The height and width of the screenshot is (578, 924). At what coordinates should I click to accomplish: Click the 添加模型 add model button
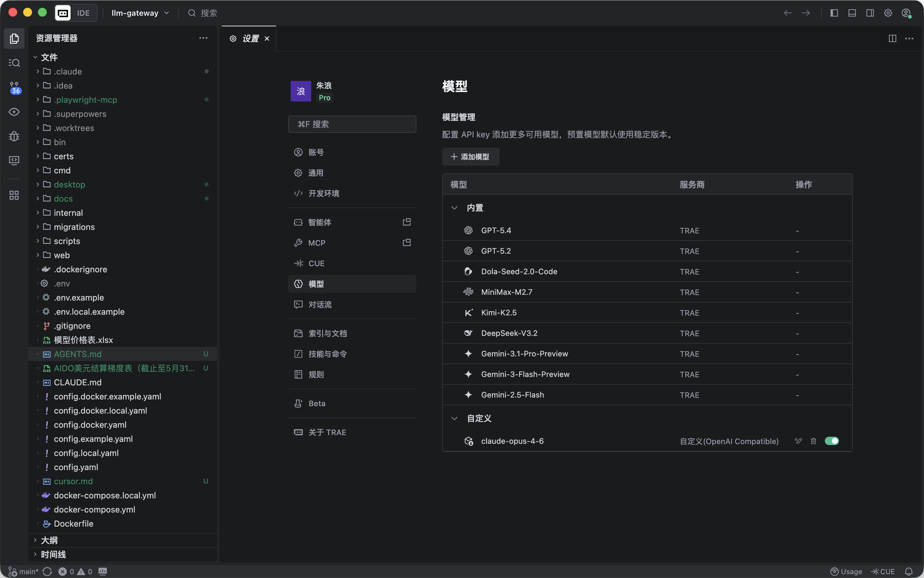click(470, 157)
